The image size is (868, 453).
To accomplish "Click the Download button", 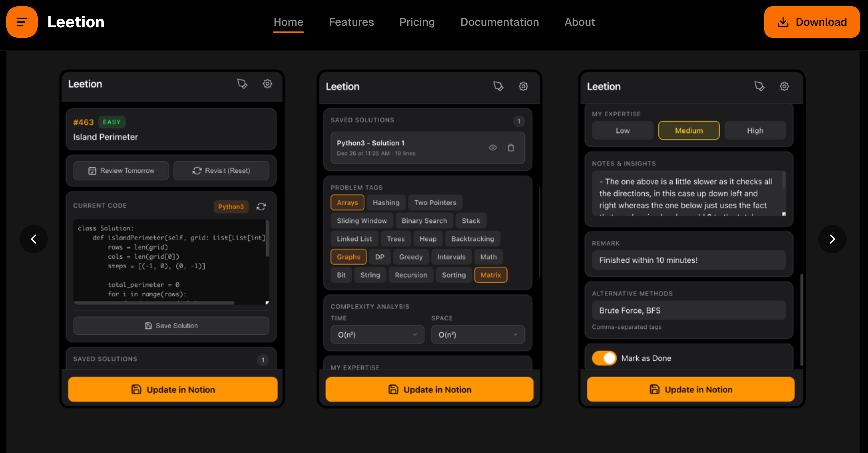I will [811, 22].
